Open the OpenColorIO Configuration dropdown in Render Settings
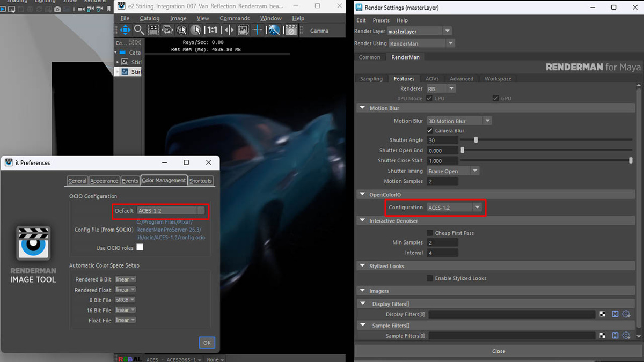Screen dimensions: 644x362 (x=454, y=207)
